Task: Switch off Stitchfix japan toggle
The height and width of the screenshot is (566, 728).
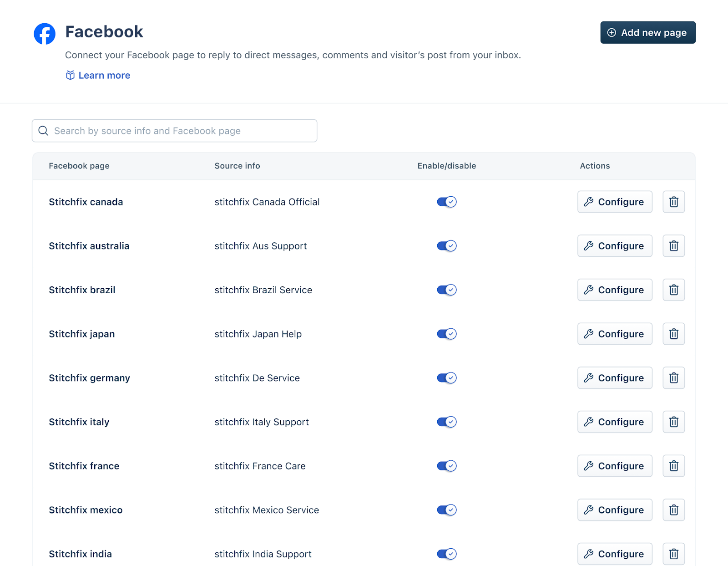Action: click(446, 334)
